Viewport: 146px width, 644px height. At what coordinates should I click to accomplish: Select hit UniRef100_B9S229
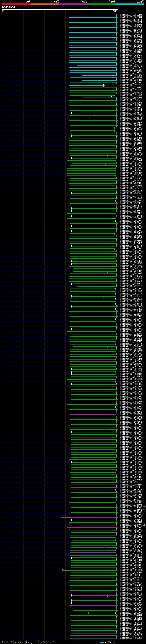click(131, 75)
